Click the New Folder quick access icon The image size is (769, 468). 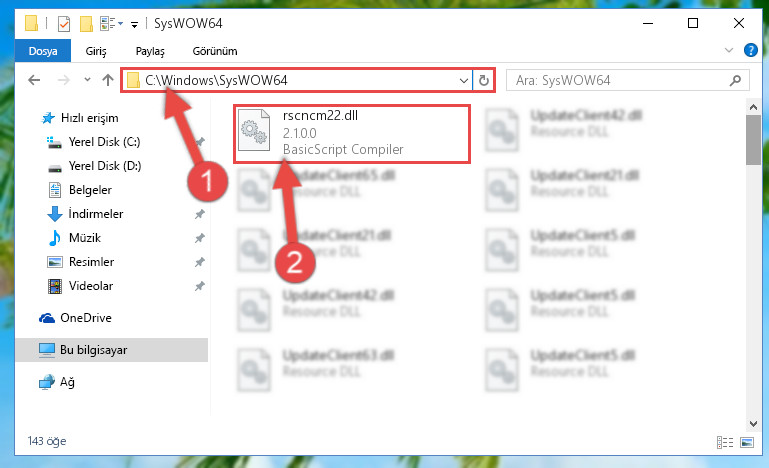click(86, 24)
